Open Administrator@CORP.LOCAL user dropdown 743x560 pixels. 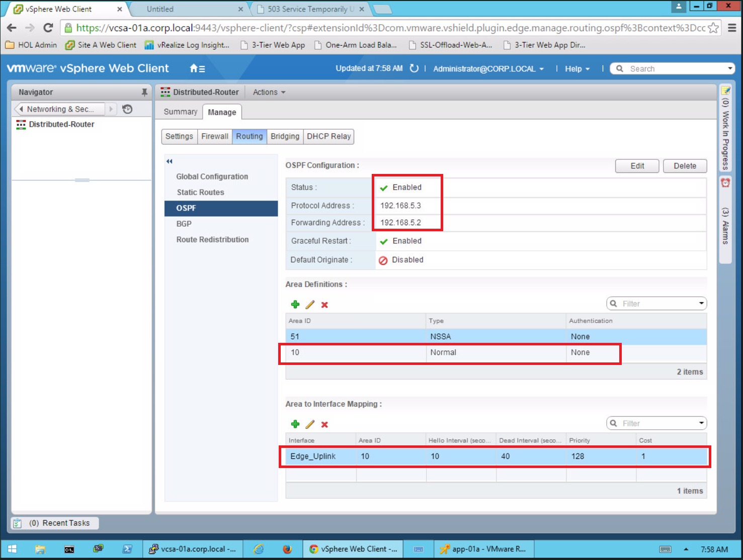coord(488,69)
